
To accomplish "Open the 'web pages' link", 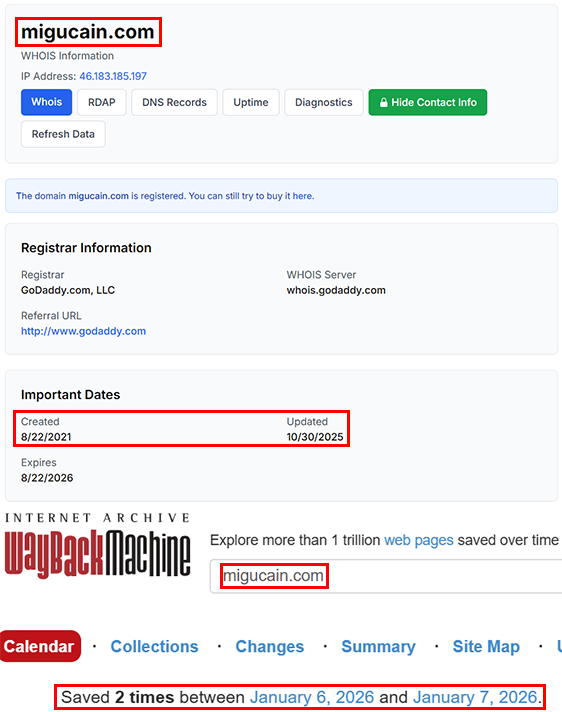I will coord(419,540).
